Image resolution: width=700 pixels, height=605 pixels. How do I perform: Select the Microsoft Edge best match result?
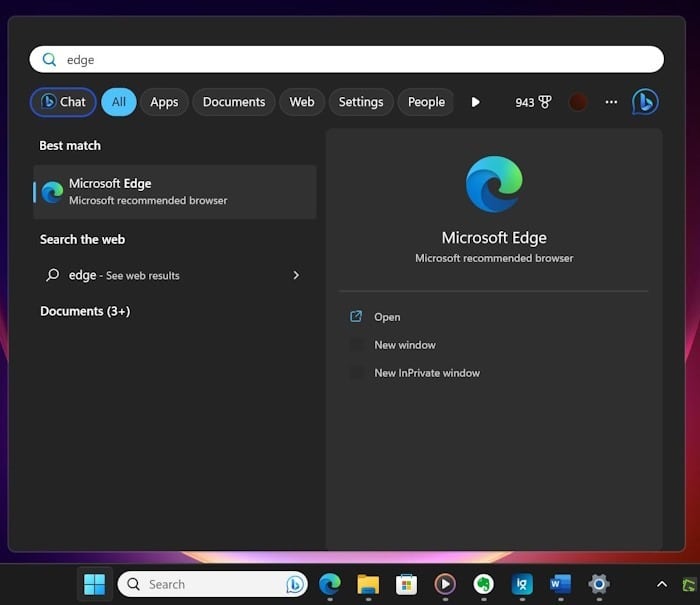click(x=175, y=192)
